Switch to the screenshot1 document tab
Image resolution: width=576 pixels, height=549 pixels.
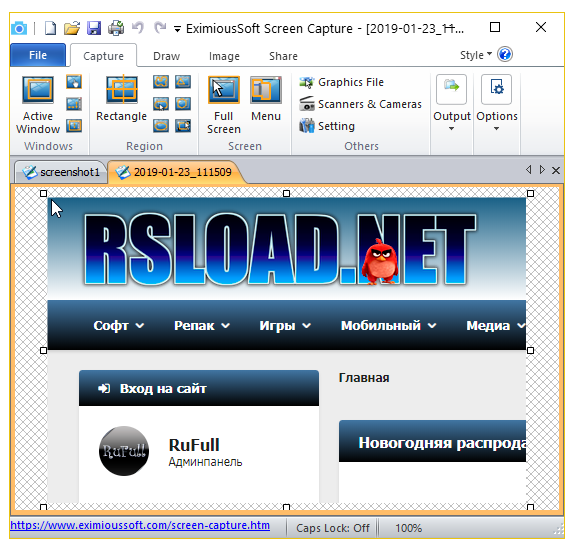click(x=61, y=172)
